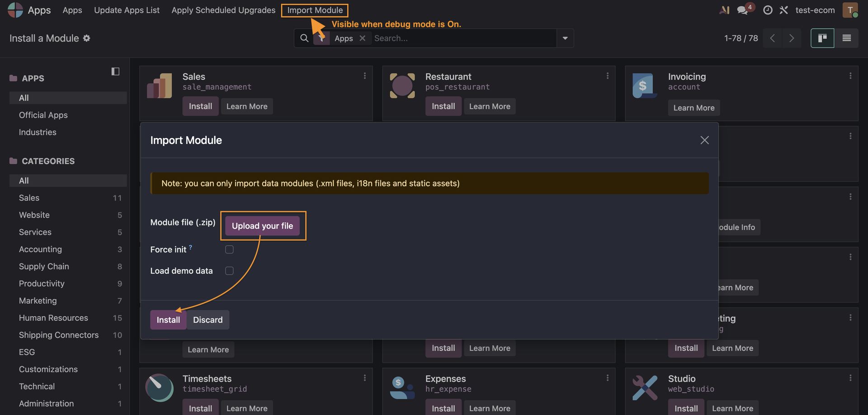Click Learn More on Invoicing card

tap(693, 108)
